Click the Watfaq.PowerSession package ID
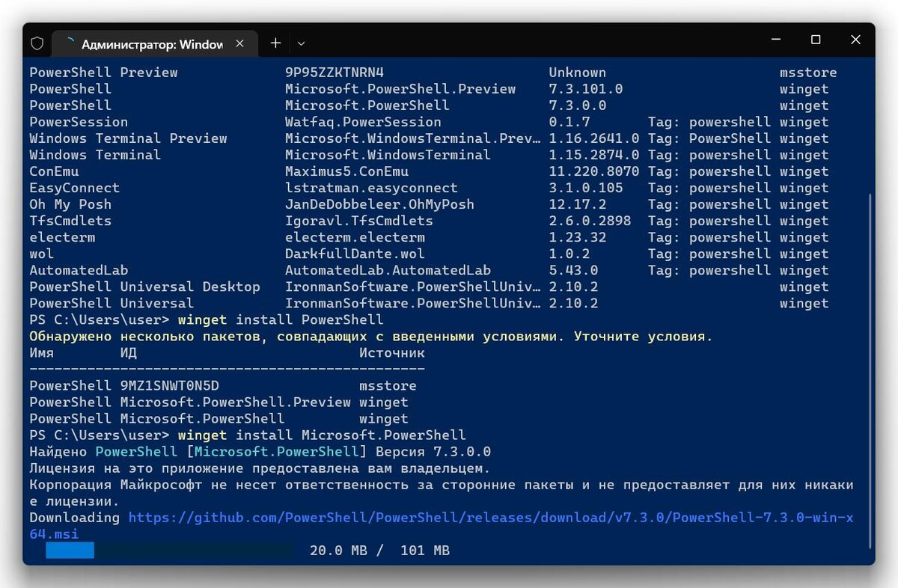 363,122
